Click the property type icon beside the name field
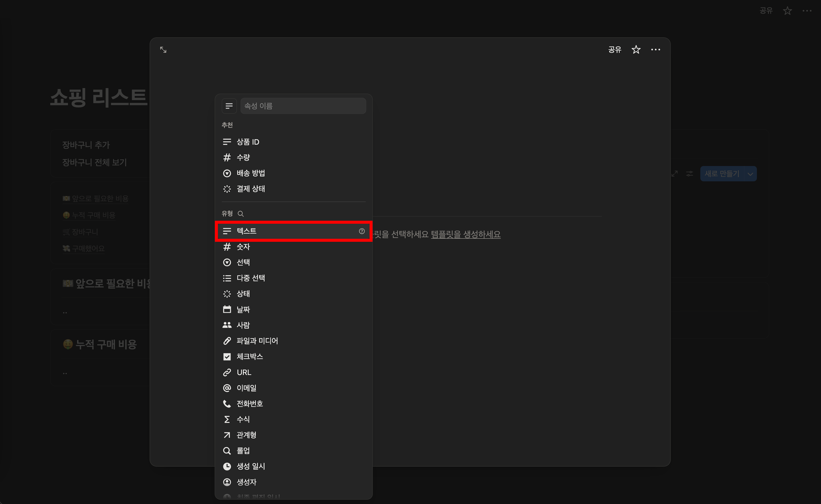 click(229, 106)
